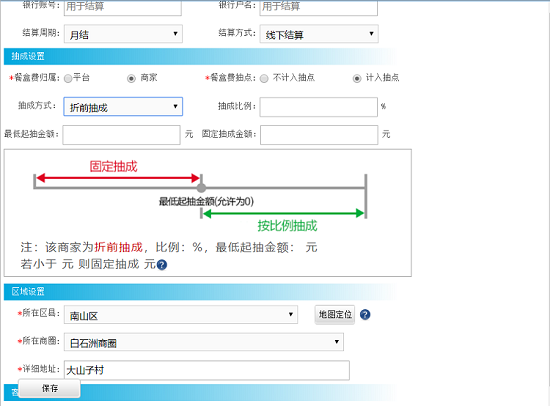Expand 所在商圈 dropdown showing 白石洲商圈

pos(204,342)
